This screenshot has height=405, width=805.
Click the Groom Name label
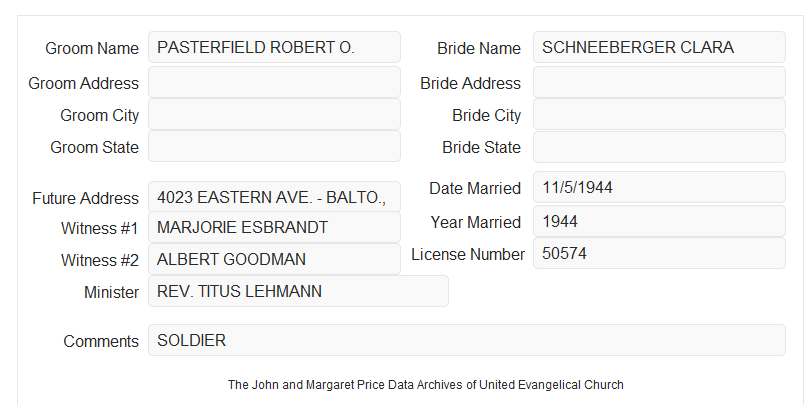(92, 48)
